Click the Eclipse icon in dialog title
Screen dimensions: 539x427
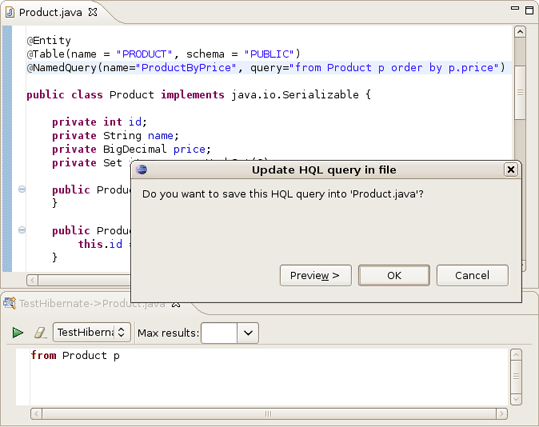click(x=142, y=169)
